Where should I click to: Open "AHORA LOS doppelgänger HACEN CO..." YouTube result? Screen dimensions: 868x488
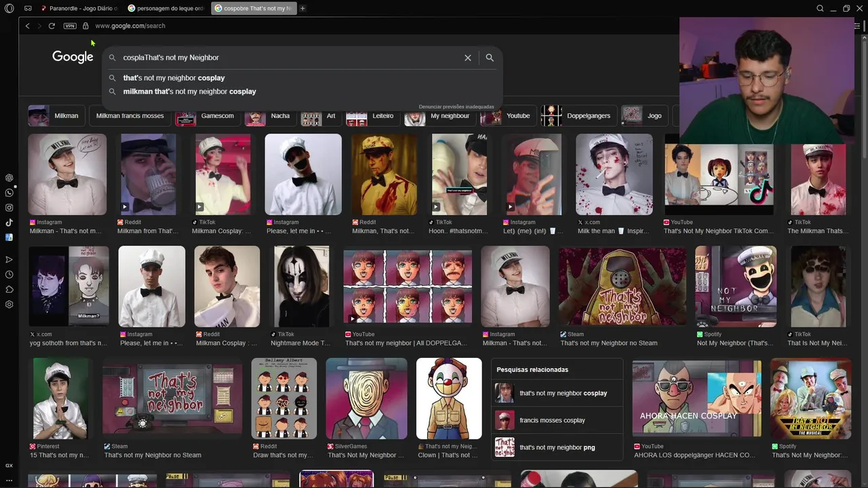pos(696,399)
